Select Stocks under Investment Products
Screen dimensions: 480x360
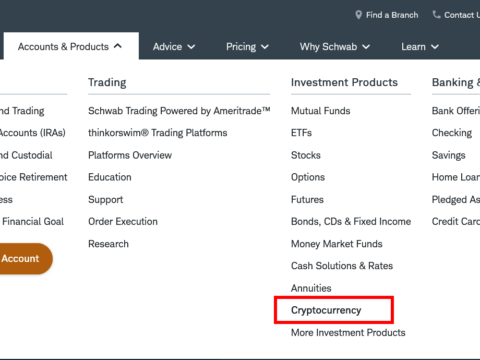[x=306, y=155]
